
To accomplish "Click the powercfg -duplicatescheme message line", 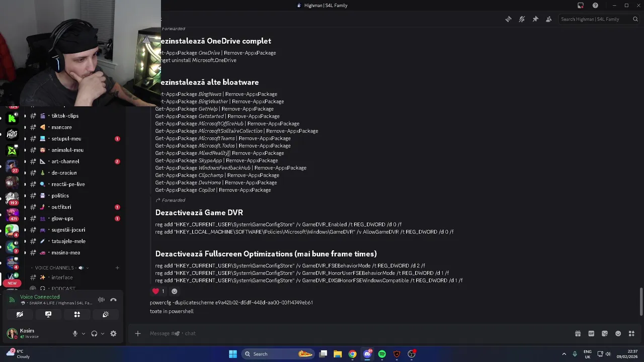I will pyautogui.click(x=231, y=303).
